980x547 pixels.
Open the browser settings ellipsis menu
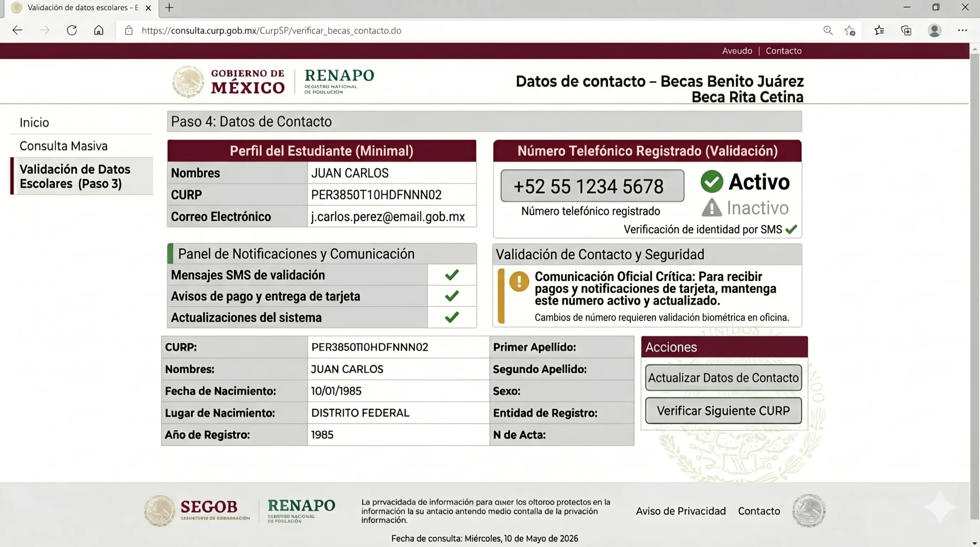click(962, 30)
